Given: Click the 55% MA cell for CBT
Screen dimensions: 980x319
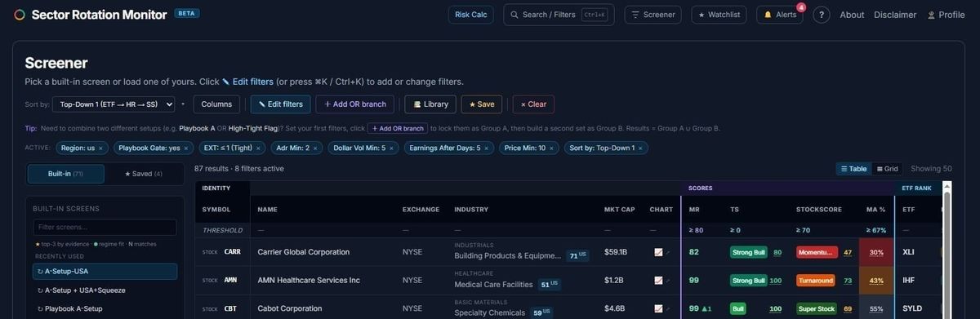Looking at the screenshot, I should pos(876,309).
